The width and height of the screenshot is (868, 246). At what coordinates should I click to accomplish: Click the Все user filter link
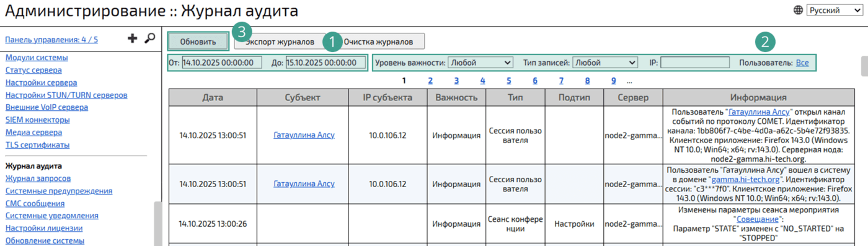pos(802,63)
